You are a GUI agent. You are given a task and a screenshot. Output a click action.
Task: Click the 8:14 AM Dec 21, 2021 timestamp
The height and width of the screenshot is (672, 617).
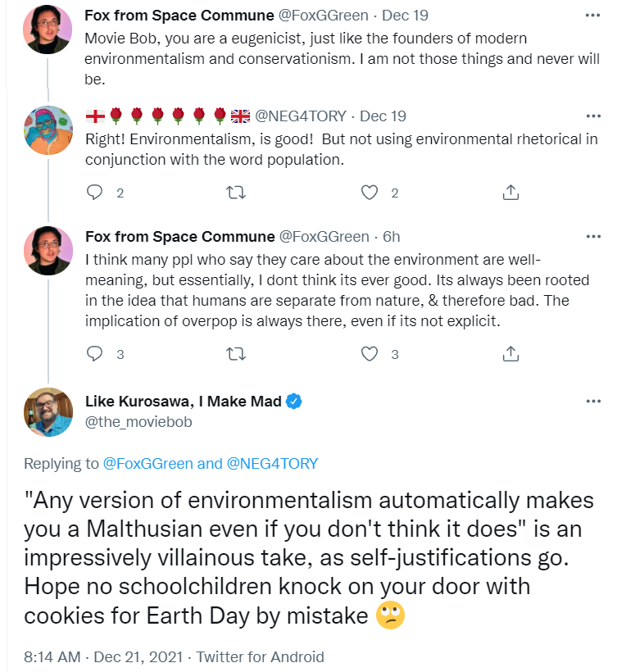(x=103, y=656)
